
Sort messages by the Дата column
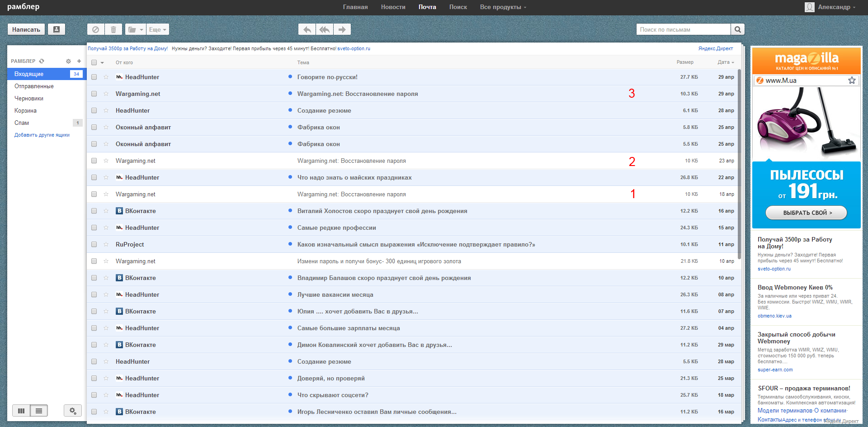click(726, 62)
